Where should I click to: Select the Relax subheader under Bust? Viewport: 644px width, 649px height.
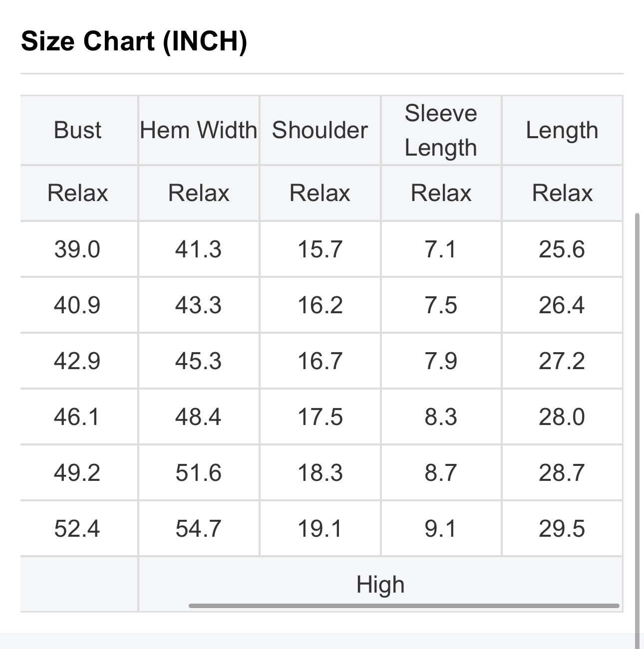[x=78, y=193]
